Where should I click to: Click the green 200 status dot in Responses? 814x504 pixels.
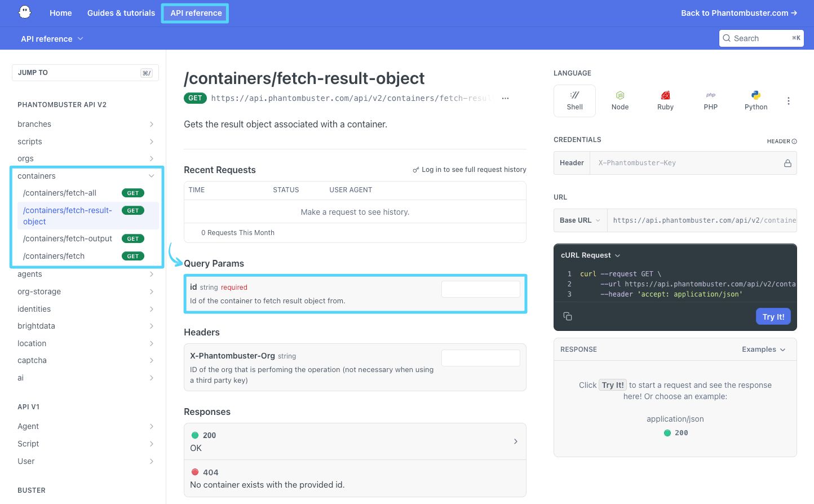(195, 435)
